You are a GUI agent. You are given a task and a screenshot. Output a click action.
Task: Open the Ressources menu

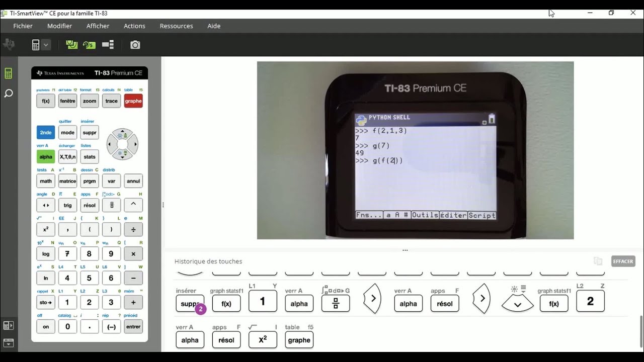pyautogui.click(x=176, y=26)
